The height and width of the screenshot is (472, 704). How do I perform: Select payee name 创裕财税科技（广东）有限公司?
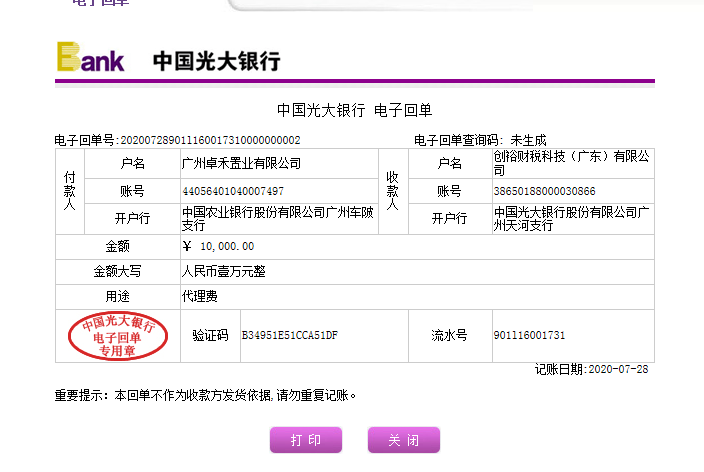coord(571,163)
